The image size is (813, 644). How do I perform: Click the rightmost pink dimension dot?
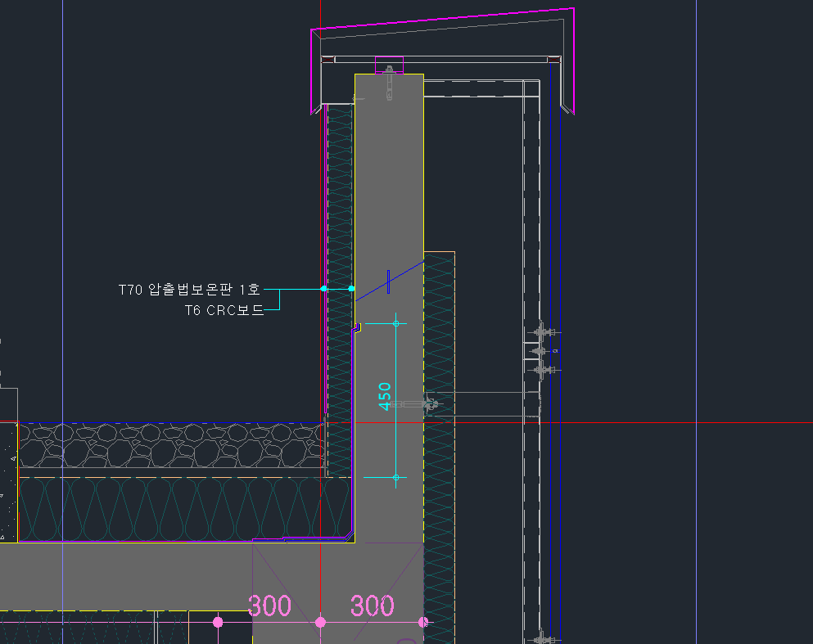click(423, 623)
